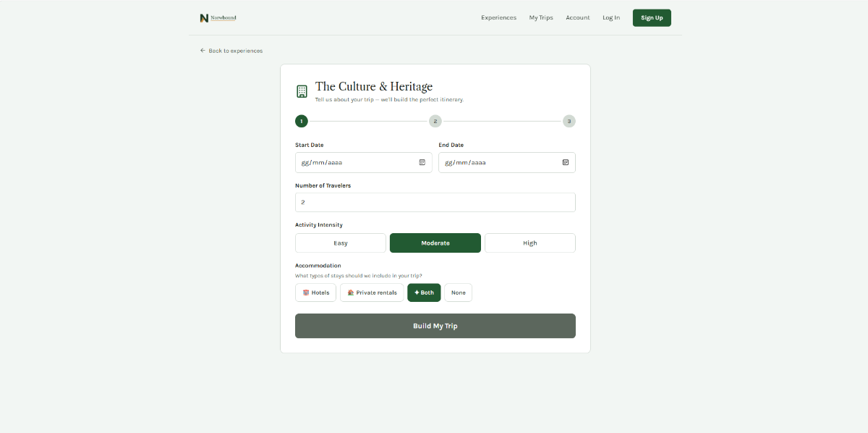Open the Start Date calendar picker icon

[422, 162]
